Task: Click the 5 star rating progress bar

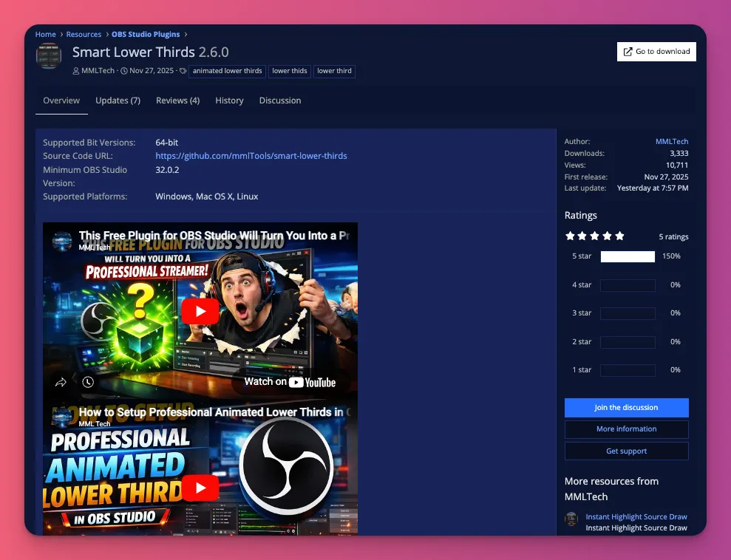Action: point(627,256)
